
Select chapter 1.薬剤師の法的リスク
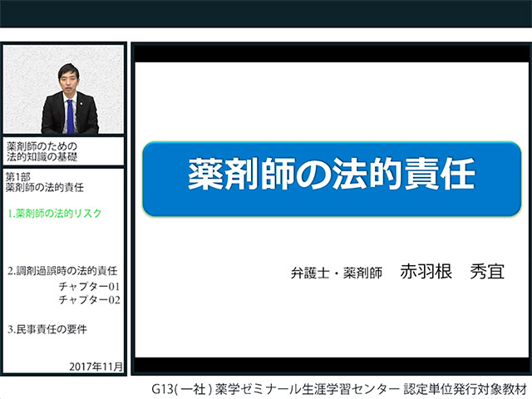tap(55, 214)
